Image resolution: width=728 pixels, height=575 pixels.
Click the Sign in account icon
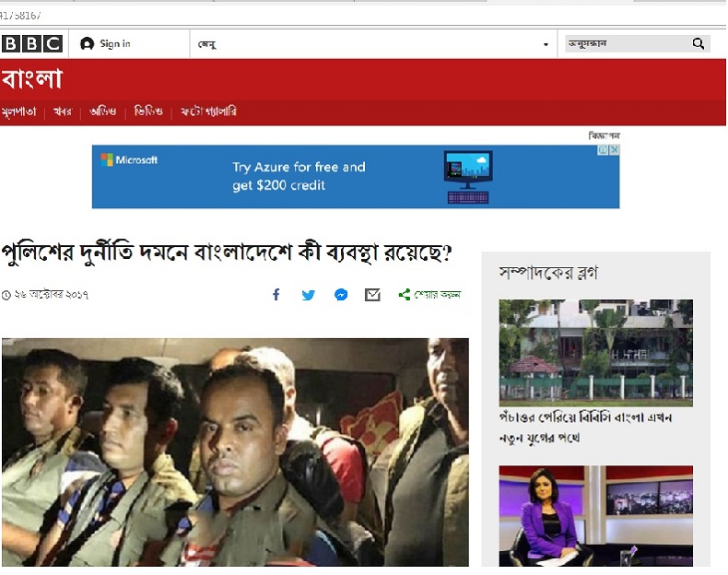pos(88,43)
